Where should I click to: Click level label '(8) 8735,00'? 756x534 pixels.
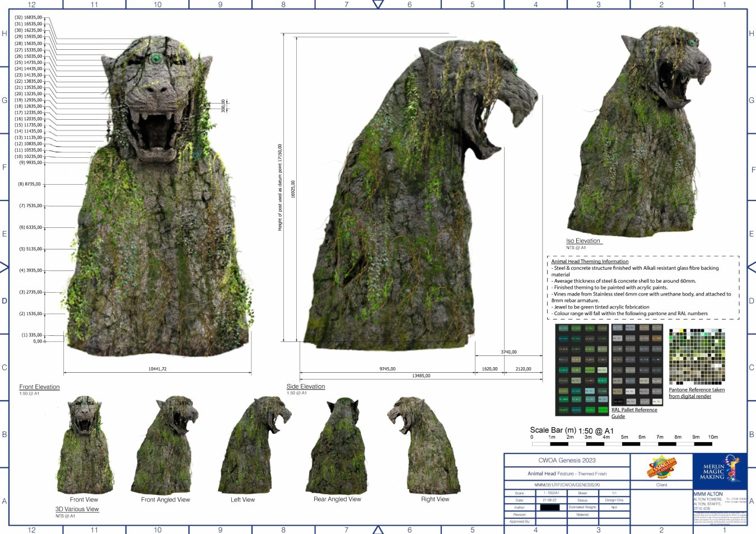click(29, 184)
